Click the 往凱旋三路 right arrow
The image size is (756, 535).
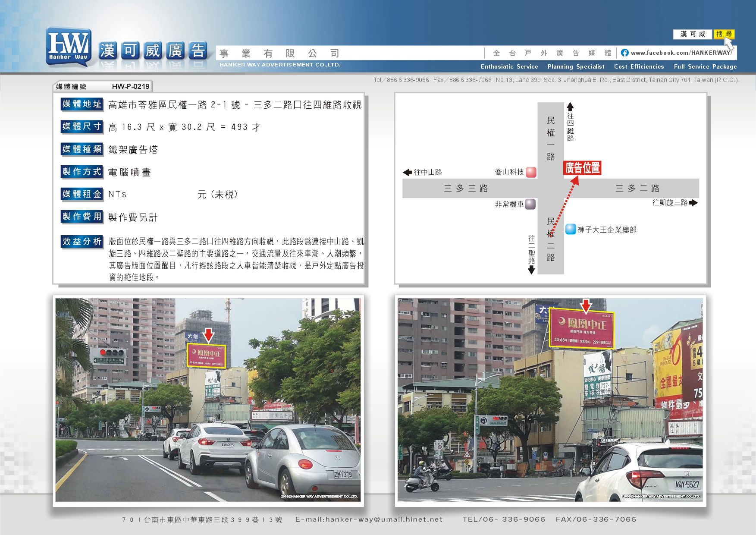point(693,202)
